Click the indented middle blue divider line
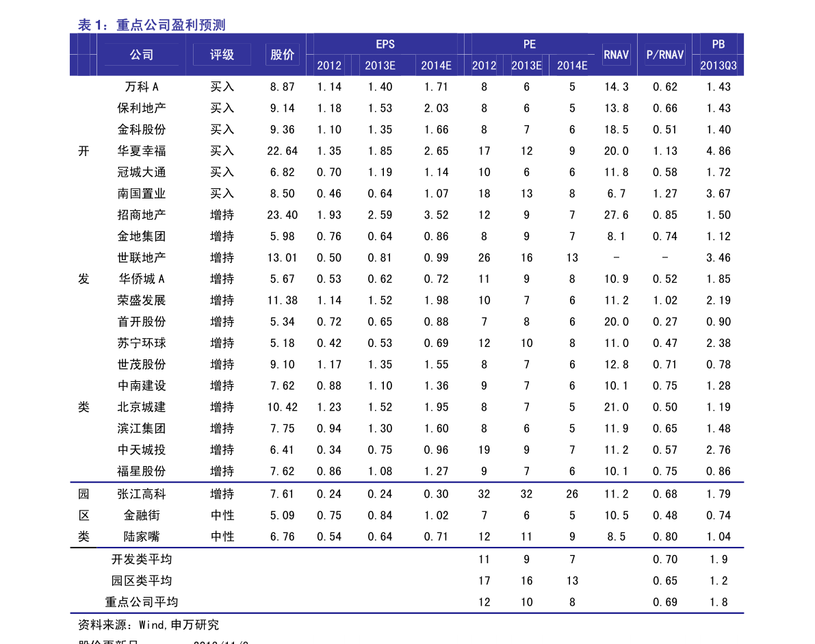Image resolution: width=815 pixels, height=644 pixels. [420, 548]
